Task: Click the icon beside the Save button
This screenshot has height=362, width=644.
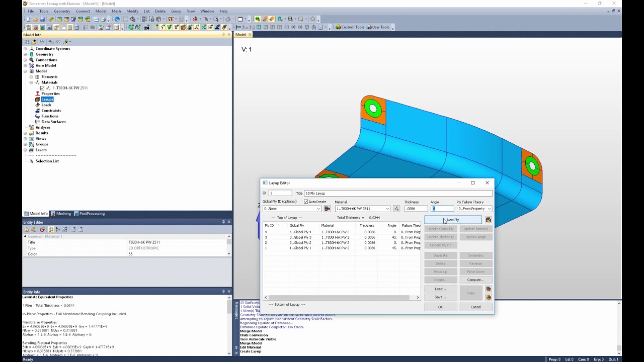Action: [488, 297]
